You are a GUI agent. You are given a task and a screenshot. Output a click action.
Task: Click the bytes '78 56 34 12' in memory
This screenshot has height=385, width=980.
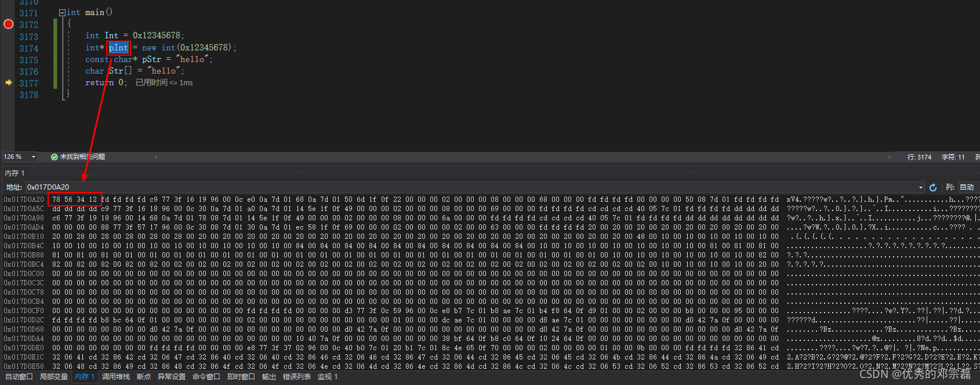(x=74, y=199)
